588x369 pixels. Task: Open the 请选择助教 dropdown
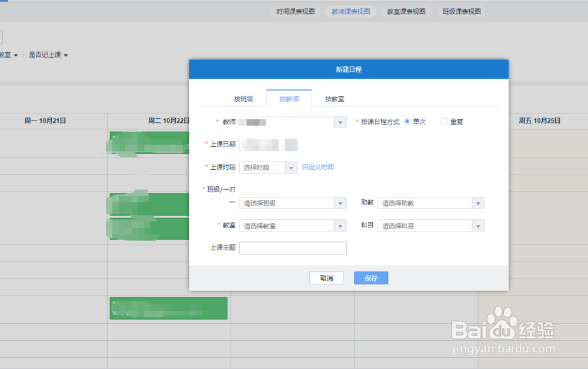(478, 203)
